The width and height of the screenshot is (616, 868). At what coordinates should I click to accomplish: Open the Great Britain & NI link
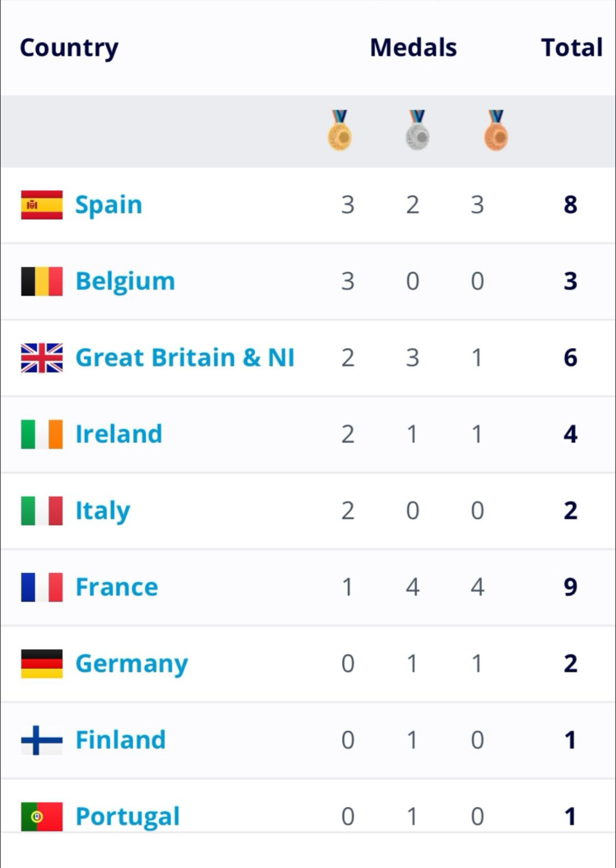tap(185, 358)
